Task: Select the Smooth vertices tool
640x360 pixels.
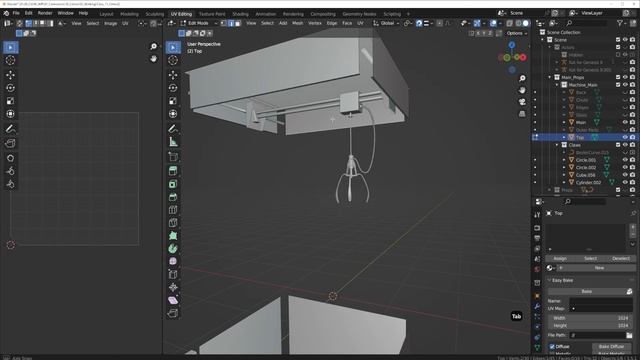Action: 173,261
